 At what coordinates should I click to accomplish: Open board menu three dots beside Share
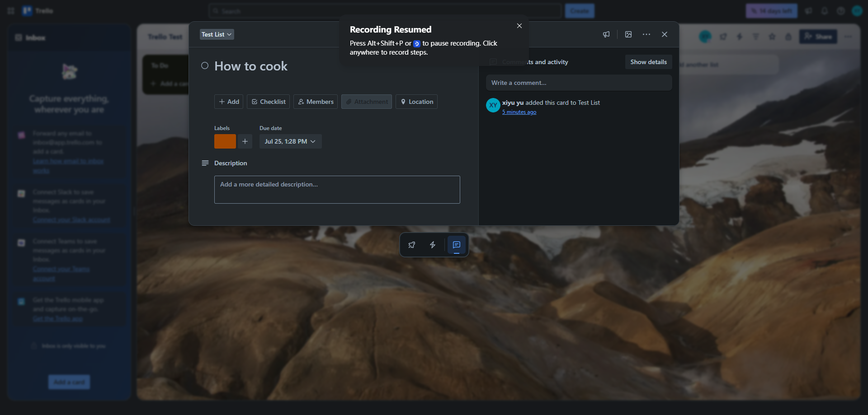tap(848, 37)
